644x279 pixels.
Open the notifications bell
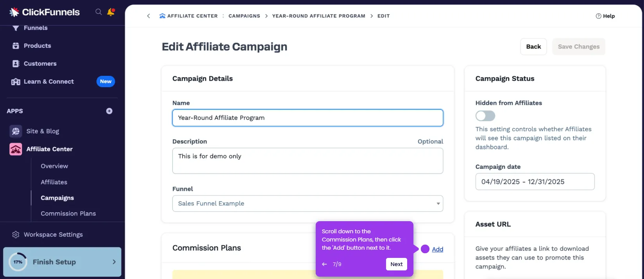(111, 12)
